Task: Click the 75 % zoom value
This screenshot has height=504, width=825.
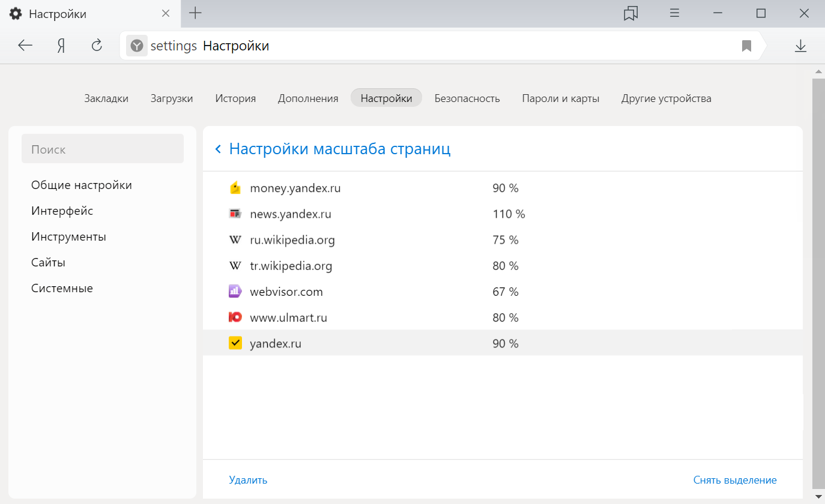Action: (506, 240)
